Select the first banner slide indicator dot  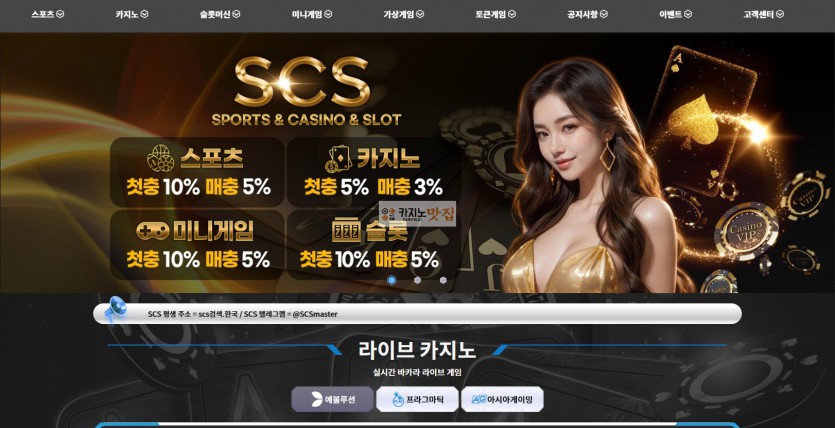tap(391, 280)
